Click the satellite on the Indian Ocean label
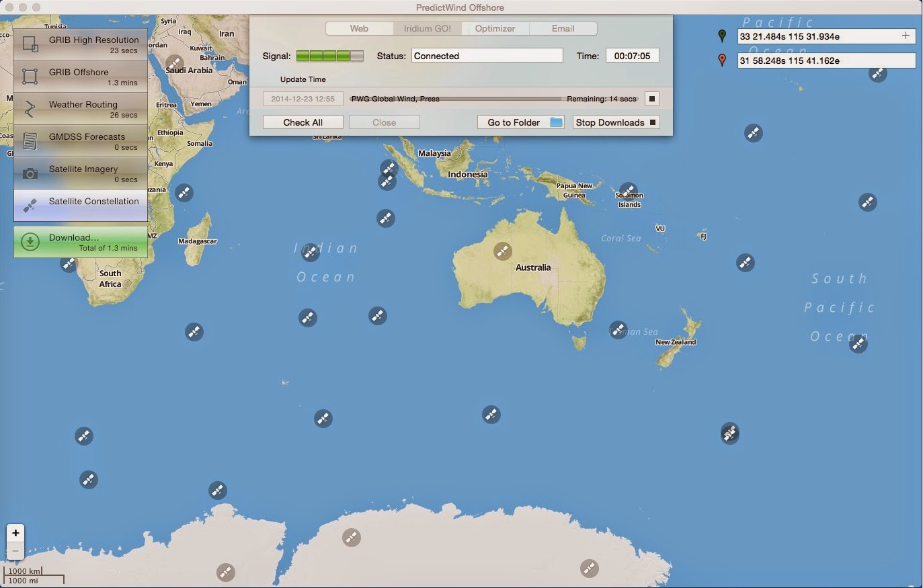 (311, 253)
